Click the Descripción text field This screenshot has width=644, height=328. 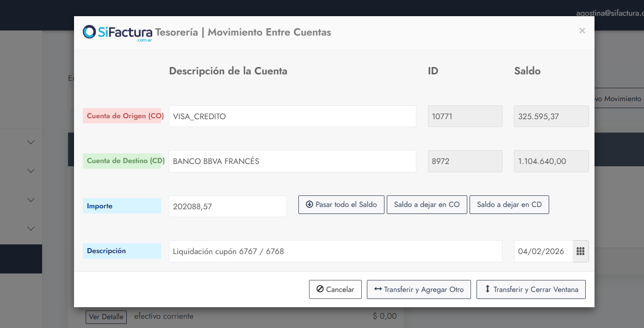point(335,251)
